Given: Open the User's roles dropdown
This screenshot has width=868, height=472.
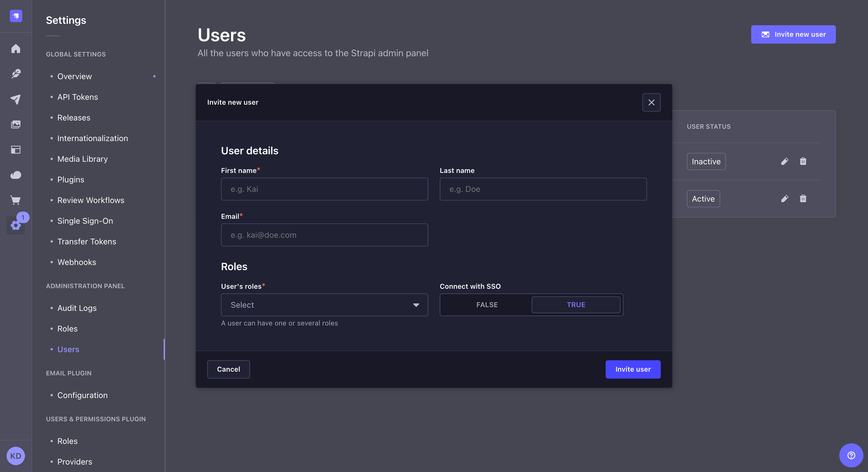Looking at the screenshot, I should click(x=324, y=305).
